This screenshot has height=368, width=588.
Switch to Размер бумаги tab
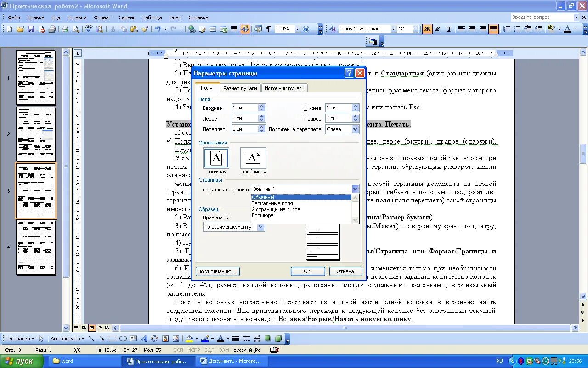pos(240,88)
